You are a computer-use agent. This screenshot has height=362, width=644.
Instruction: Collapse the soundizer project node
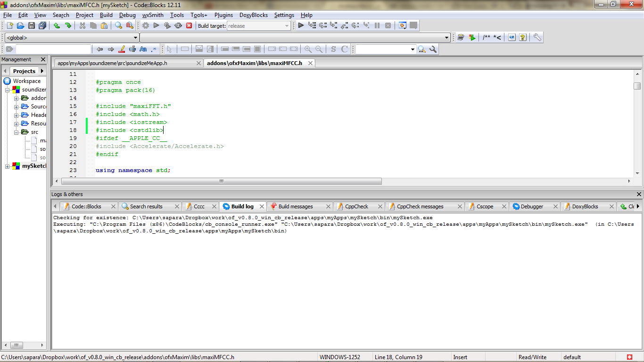click(8, 90)
